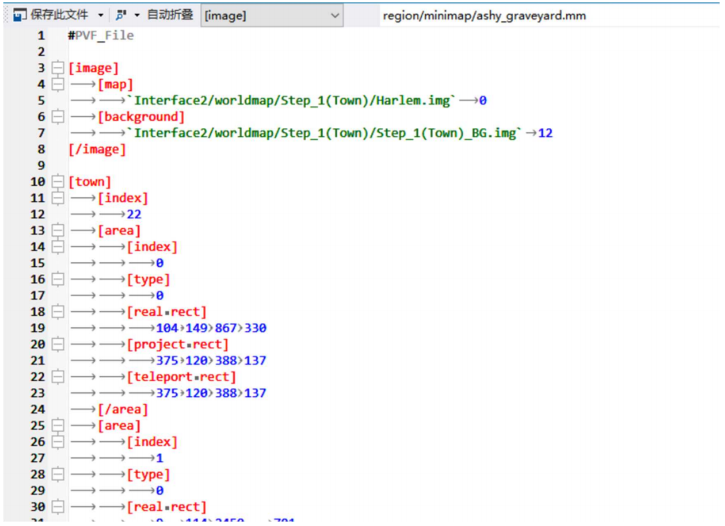Viewport: 725px width, 526px height.
Task: Click the file path ashy_graveyard.mm
Action: coord(484,15)
